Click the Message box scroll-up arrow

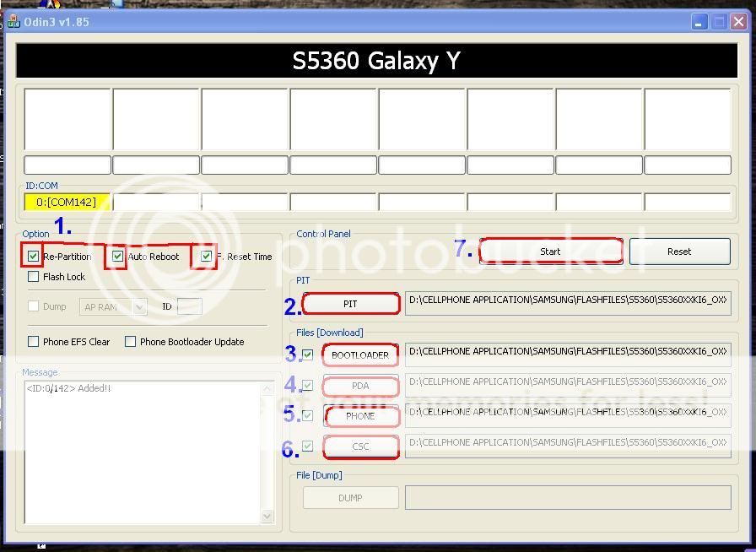267,388
